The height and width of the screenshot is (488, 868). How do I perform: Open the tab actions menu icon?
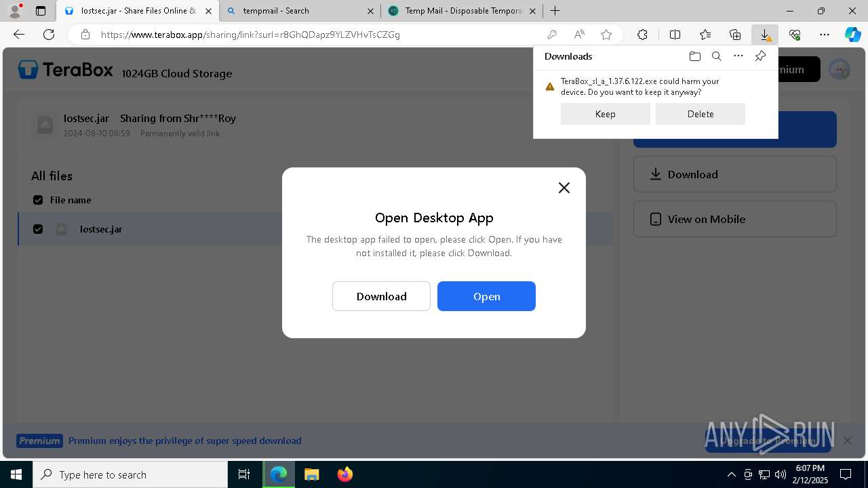coord(41,11)
